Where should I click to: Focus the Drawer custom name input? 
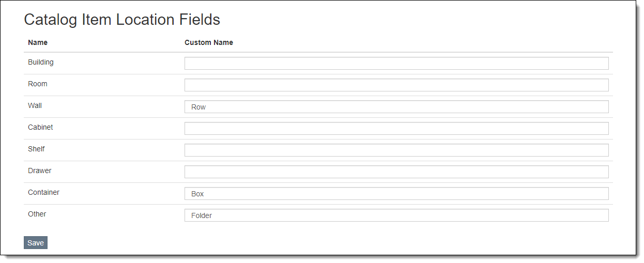point(396,172)
